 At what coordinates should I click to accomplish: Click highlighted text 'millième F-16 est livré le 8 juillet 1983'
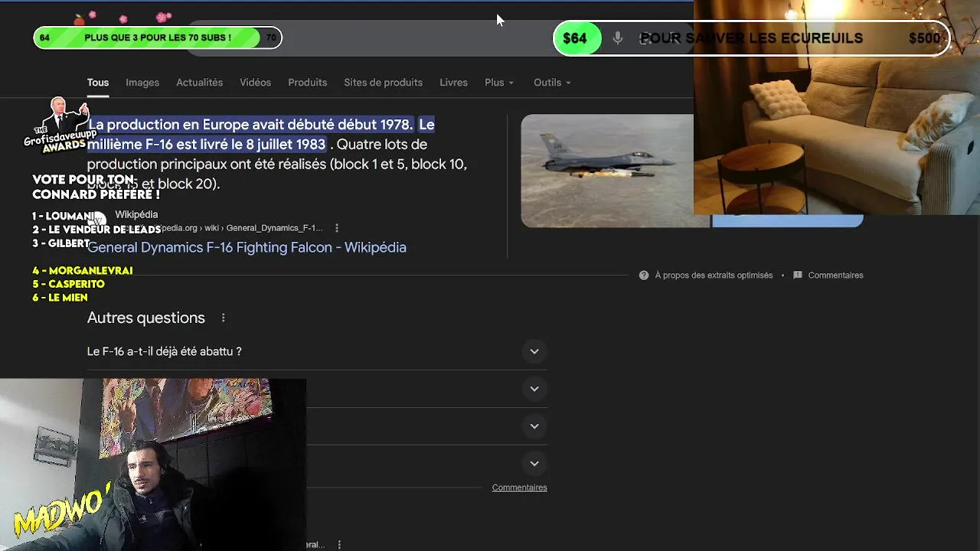coord(206,144)
